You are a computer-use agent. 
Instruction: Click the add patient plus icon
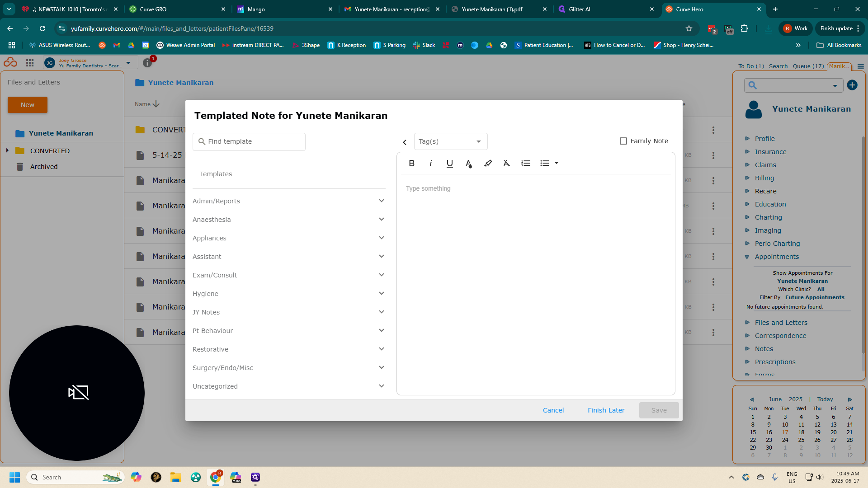(852, 85)
